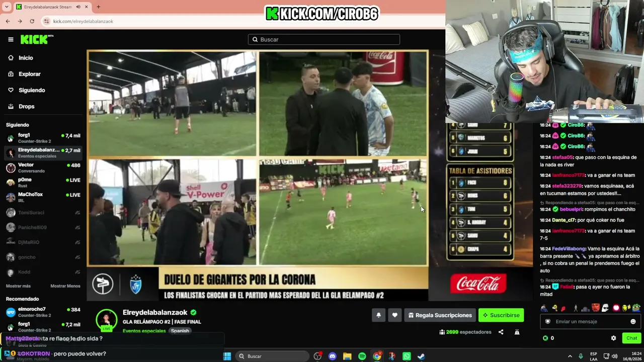Open the MaChoTox IRL channel
The image size is (644, 362).
tap(43, 197)
